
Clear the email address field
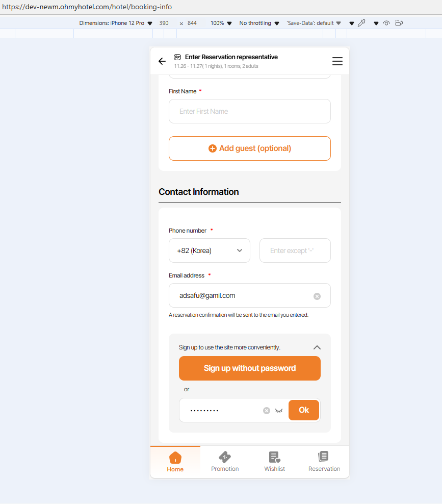point(317,296)
